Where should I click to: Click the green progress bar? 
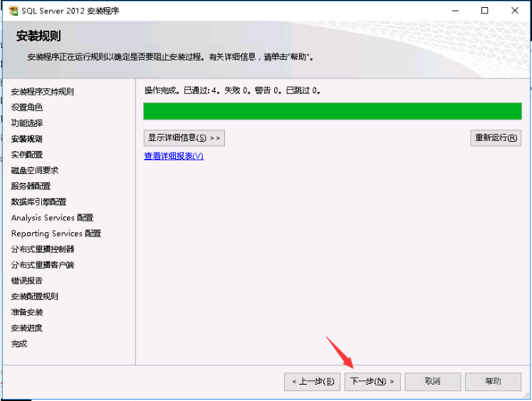pyautogui.click(x=332, y=111)
